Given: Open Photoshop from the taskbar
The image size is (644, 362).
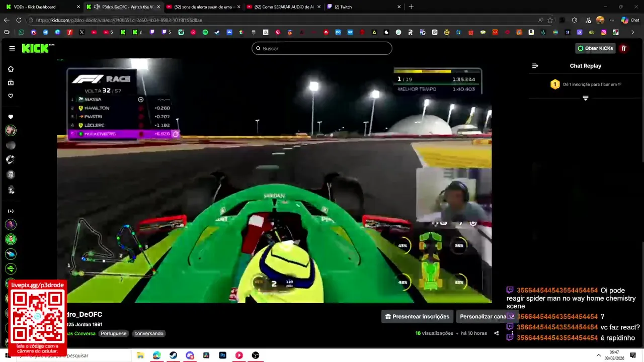Looking at the screenshot, I should (222, 355).
